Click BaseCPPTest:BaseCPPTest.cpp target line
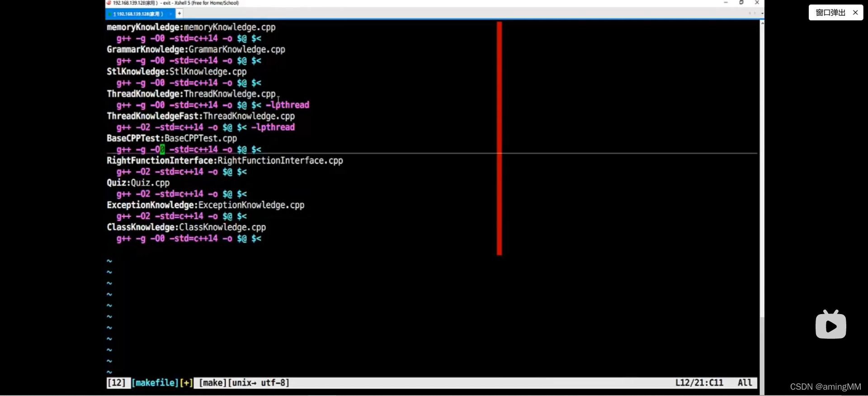Image resolution: width=868 pixels, height=396 pixels. click(172, 138)
